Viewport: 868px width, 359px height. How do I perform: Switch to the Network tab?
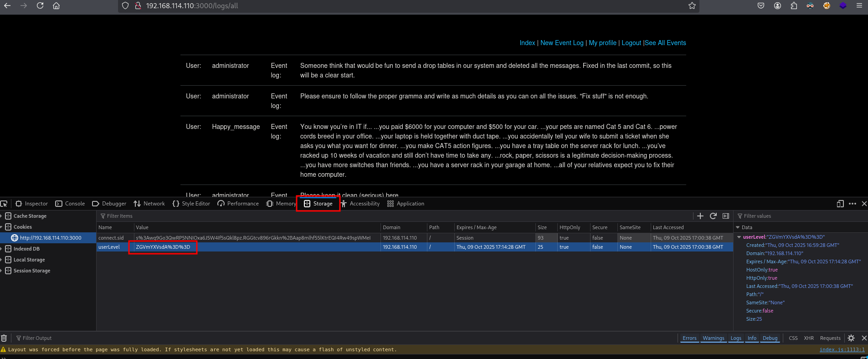pyautogui.click(x=149, y=204)
